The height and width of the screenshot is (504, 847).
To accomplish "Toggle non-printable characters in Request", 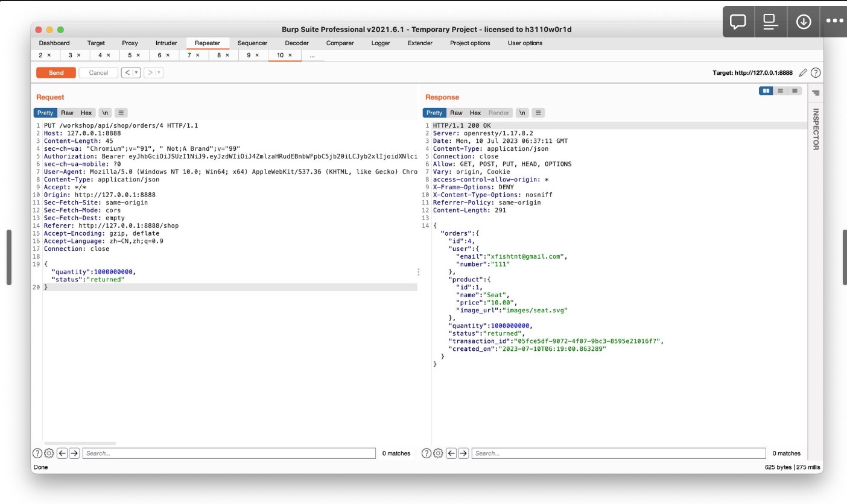I will click(x=105, y=113).
